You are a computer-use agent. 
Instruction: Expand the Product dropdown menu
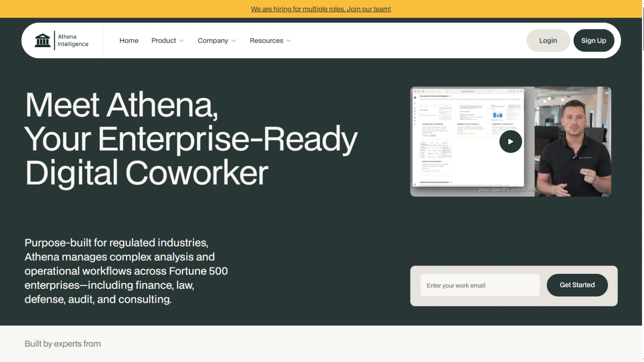pyautogui.click(x=167, y=41)
